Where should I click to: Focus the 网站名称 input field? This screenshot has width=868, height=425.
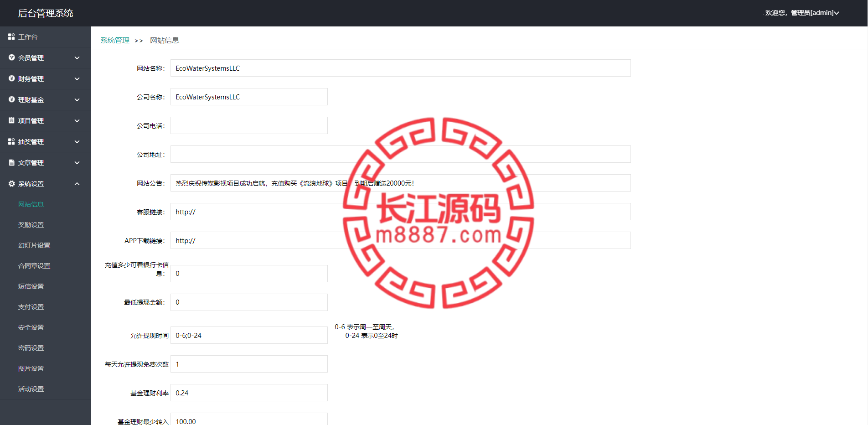tap(401, 68)
